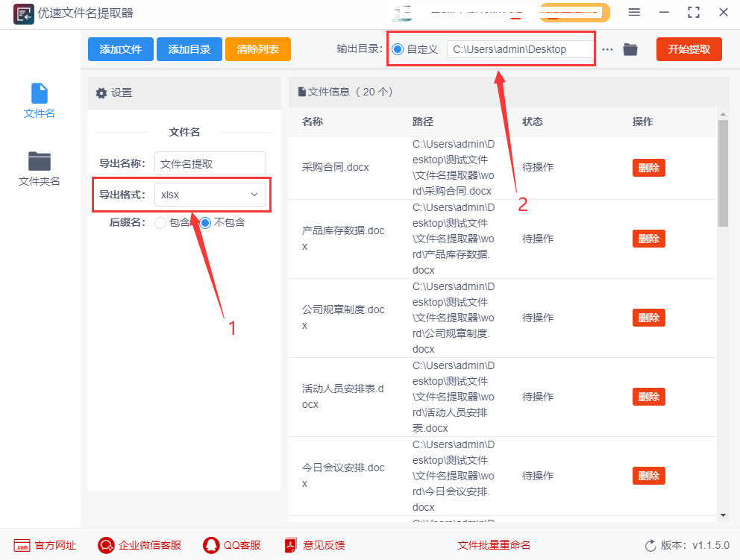Open the 文件批量重命名 link
The width and height of the screenshot is (740, 560).
[x=494, y=545]
